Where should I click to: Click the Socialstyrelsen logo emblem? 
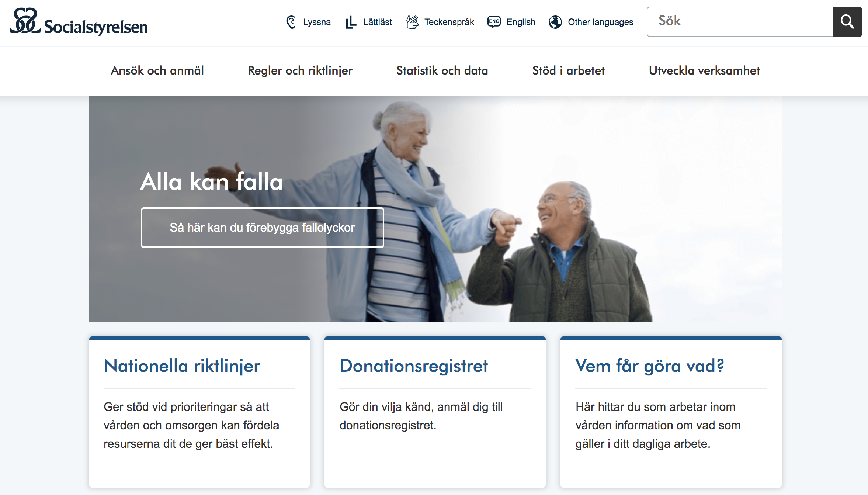25,21
